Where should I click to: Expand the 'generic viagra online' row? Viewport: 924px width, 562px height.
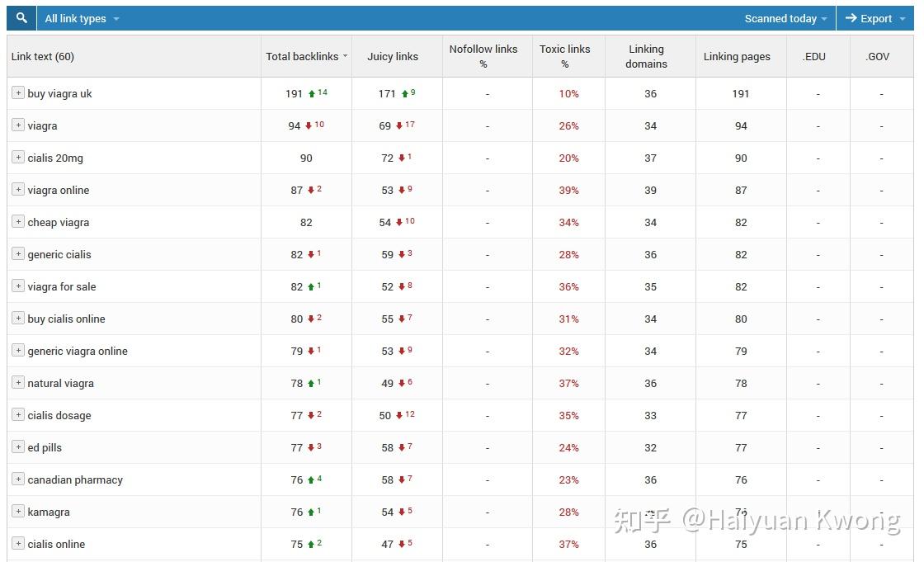(x=18, y=350)
